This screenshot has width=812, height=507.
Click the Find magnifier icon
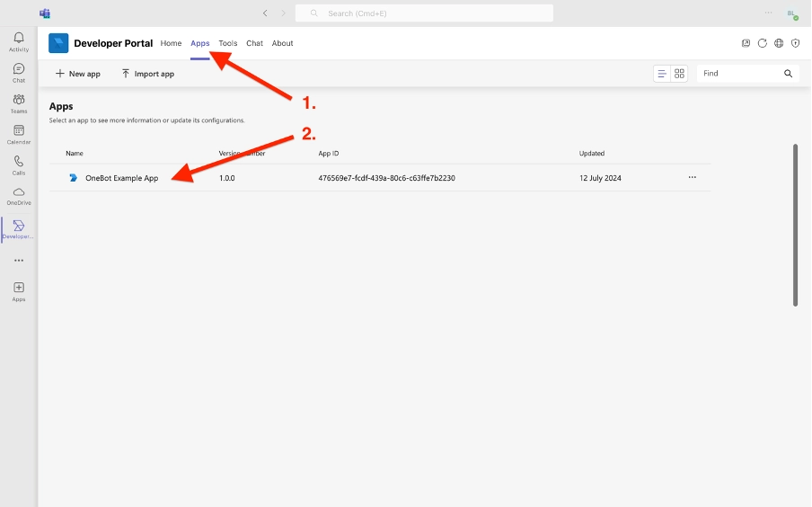788,74
